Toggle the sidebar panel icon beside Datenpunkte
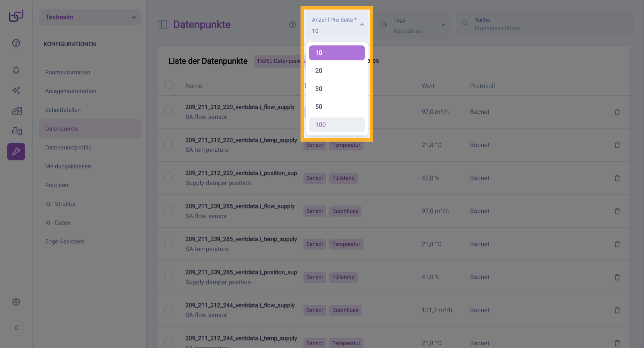The width and height of the screenshot is (644, 348). click(162, 24)
